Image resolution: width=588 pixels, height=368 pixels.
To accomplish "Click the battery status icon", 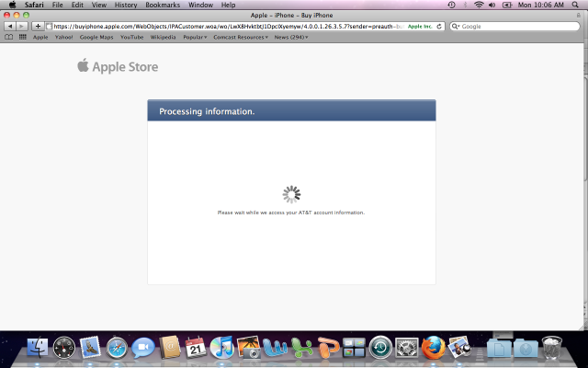I will [x=507, y=5].
